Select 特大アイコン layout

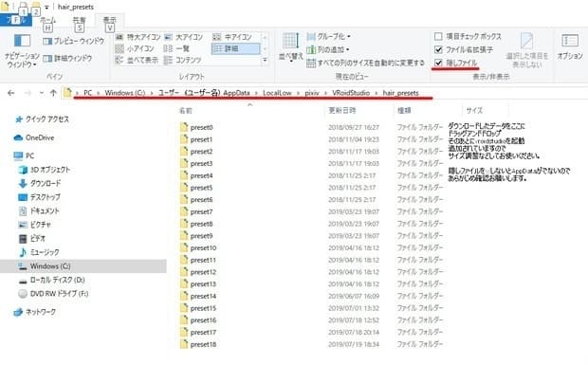(138, 37)
